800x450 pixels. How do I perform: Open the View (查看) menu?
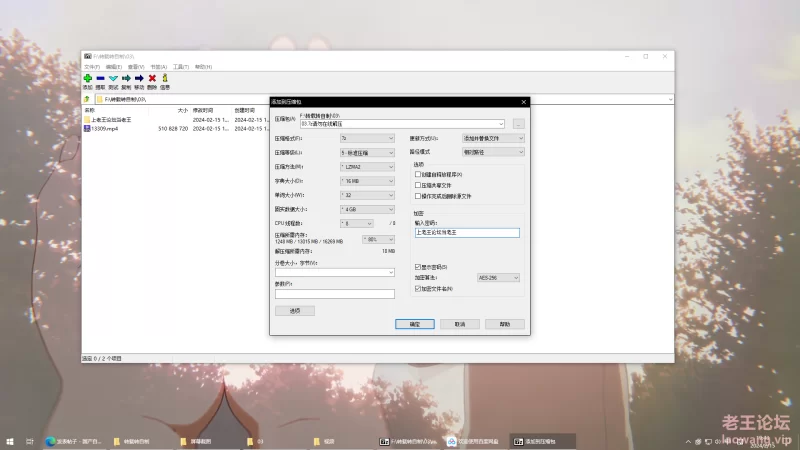[136, 67]
